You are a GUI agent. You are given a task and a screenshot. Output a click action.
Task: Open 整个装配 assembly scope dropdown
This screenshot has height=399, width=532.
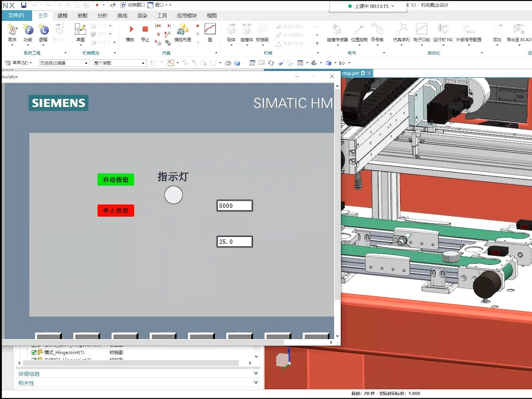point(120,63)
